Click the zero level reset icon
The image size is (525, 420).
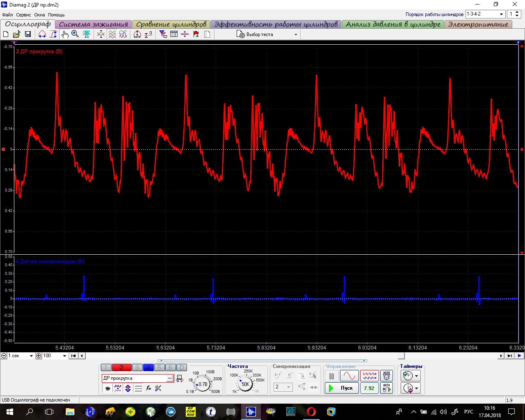click(148, 34)
